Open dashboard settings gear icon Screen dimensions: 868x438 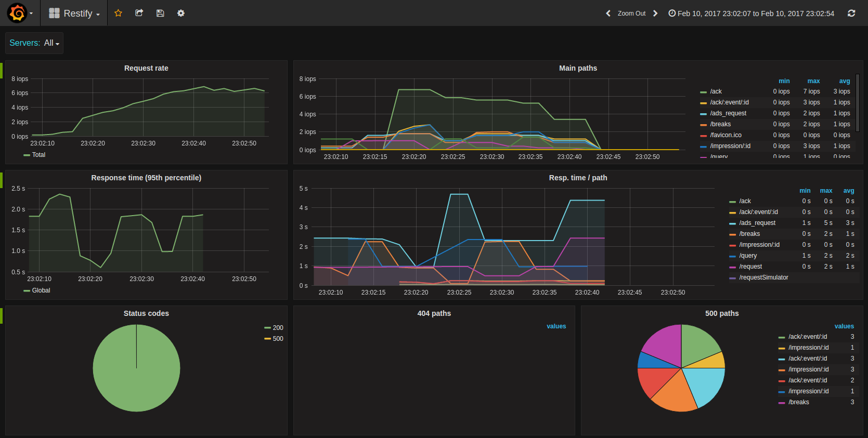click(181, 13)
